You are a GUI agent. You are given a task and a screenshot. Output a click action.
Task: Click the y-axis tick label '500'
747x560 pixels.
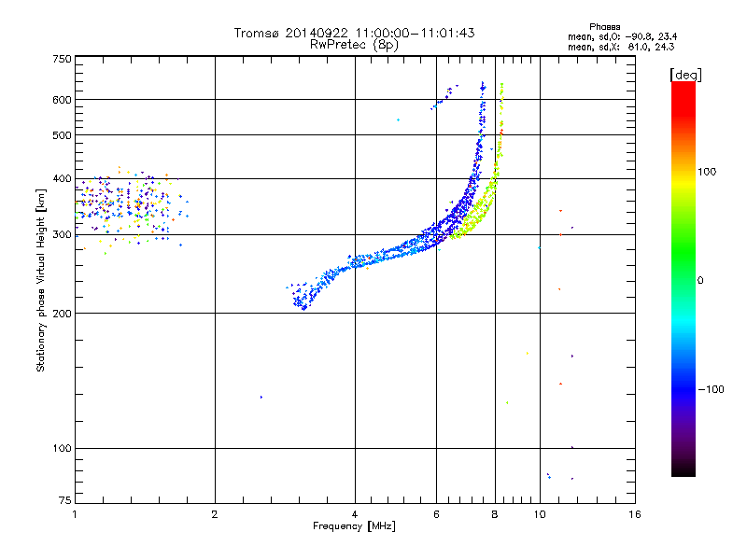coord(62,135)
